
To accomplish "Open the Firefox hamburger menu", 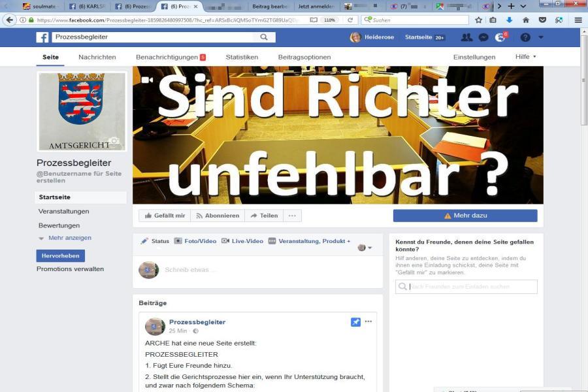I will (578, 20).
